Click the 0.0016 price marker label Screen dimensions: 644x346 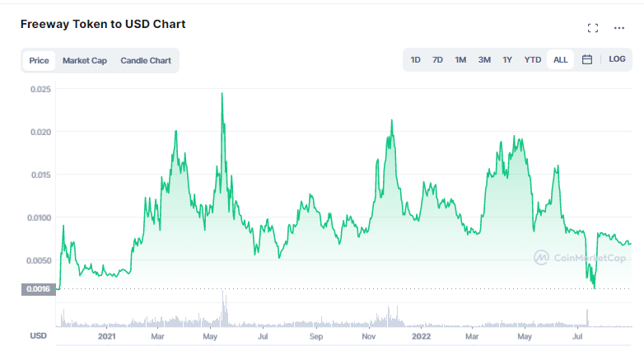[x=38, y=289]
